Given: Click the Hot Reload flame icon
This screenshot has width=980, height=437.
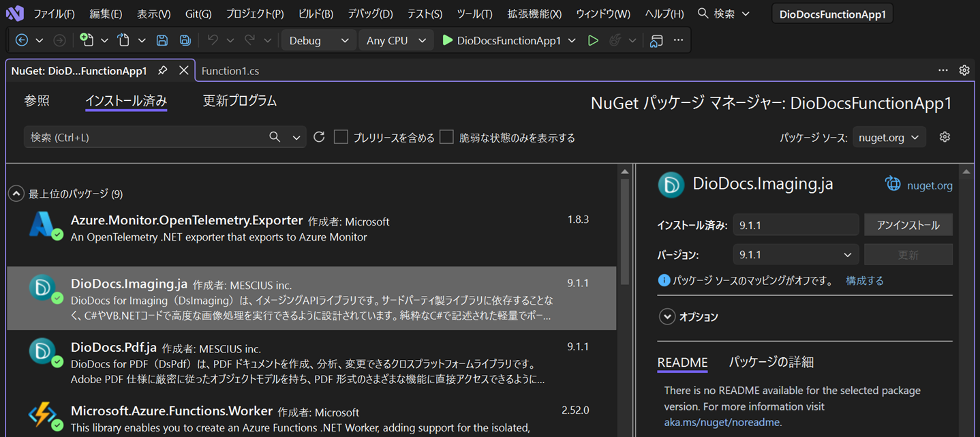Looking at the screenshot, I should coord(615,40).
